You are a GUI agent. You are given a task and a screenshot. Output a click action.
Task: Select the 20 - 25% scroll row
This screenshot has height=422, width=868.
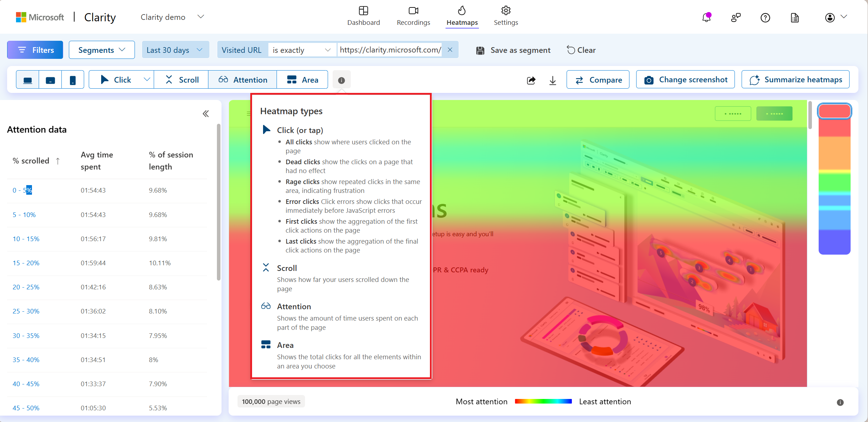[107, 287]
